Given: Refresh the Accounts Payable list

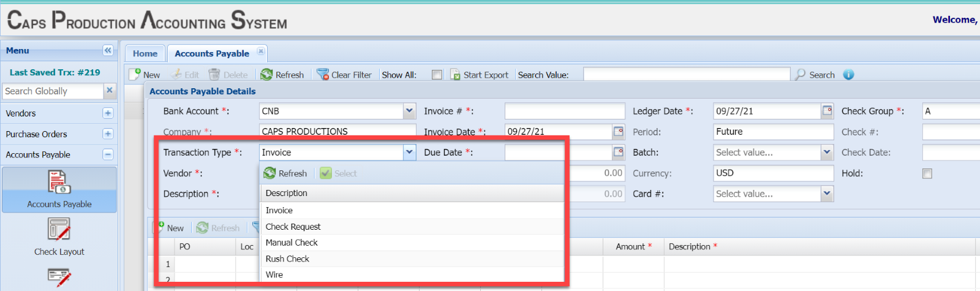Looking at the screenshot, I should (282, 75).
